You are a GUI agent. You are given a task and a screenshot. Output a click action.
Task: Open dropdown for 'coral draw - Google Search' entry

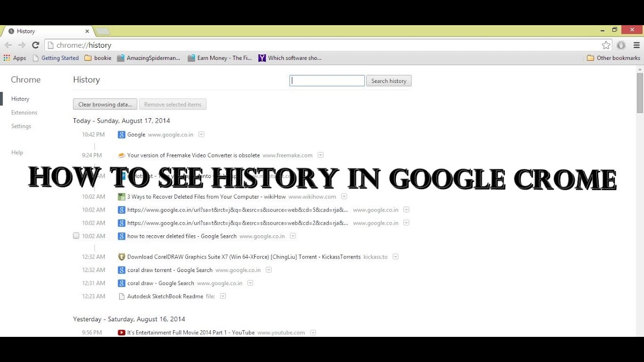coord(250,283)
